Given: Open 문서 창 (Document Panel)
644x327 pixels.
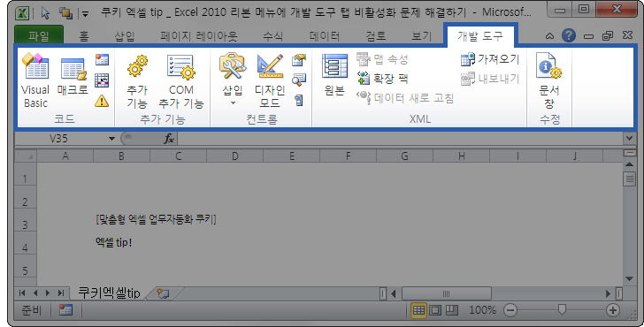Looking at the screenshot, I should tap(549, 81).
